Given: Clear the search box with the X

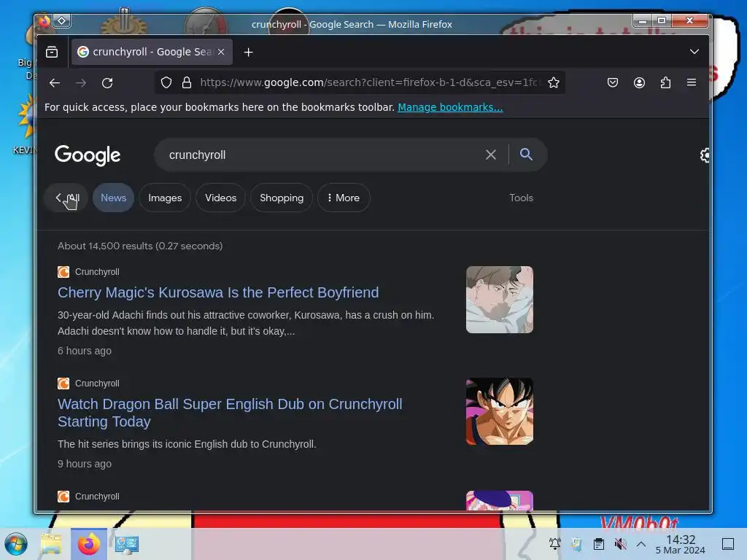Looking at the screenshot, I should pyautogui.click(x=491, y=155).
